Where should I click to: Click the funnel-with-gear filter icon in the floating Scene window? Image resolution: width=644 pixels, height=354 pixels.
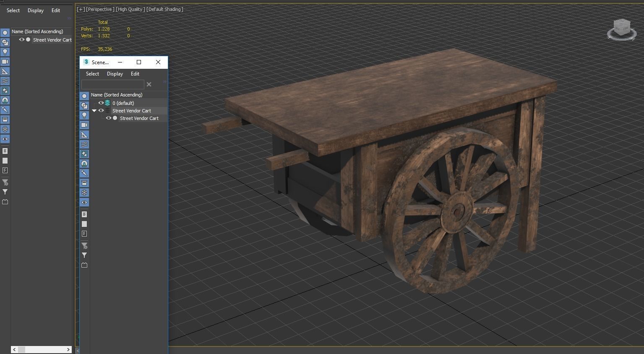click(x=84, y=246)
